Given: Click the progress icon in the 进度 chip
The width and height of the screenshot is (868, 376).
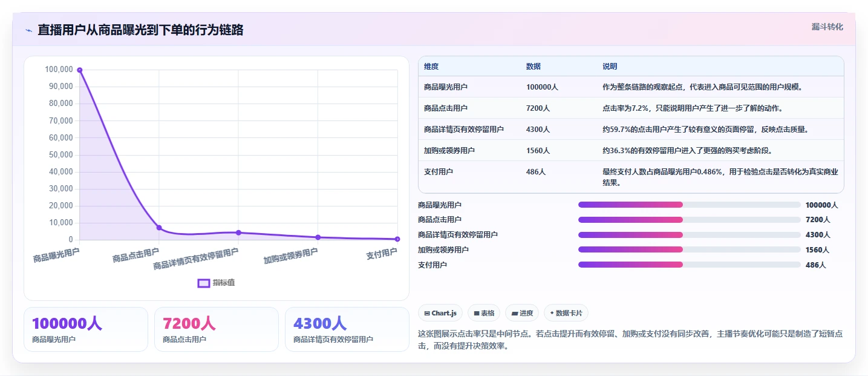Looking at the screenshot, I should pos(514,314).
